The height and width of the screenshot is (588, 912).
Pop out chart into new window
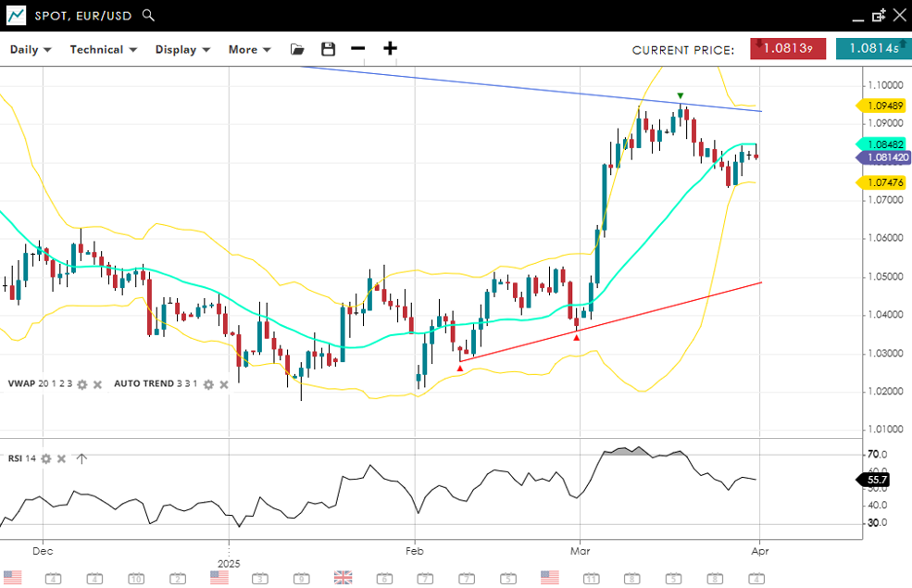point(878,16)
